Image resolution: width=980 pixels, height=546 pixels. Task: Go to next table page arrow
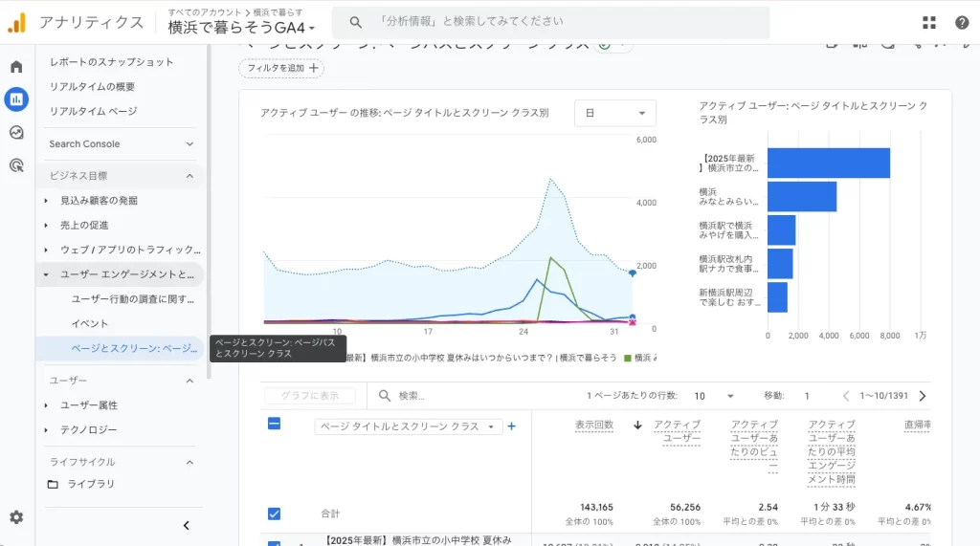(923, 396)
